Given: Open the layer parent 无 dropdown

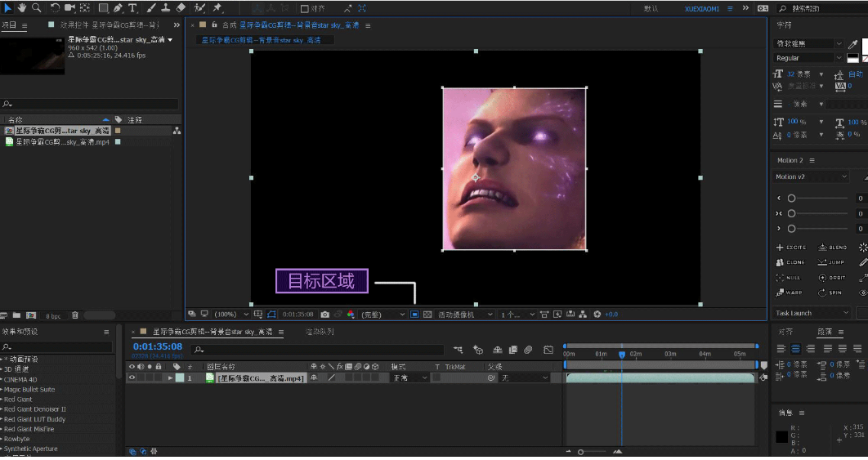Looking at the screenshot, I should 524,378.
